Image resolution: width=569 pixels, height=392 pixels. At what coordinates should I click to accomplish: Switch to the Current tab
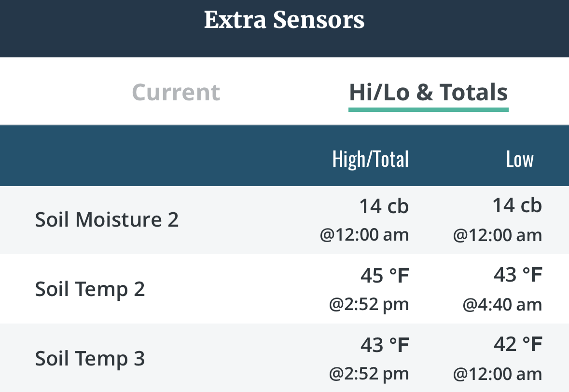(176, 92)
